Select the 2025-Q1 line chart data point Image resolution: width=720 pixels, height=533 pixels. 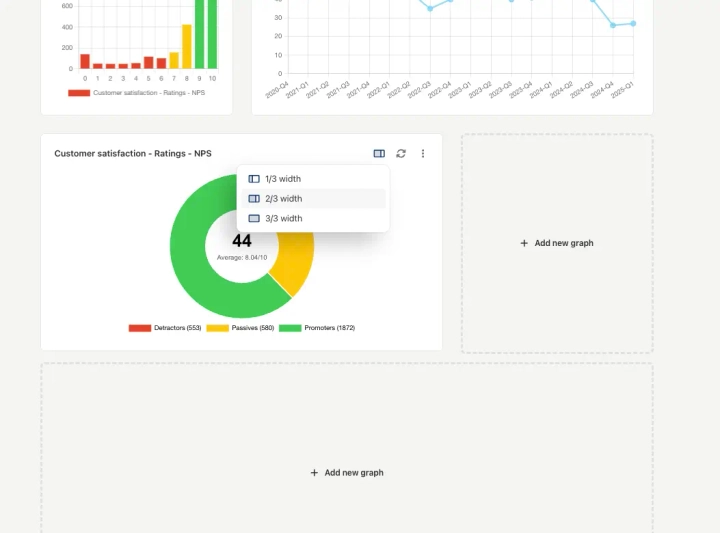[633, 23]
